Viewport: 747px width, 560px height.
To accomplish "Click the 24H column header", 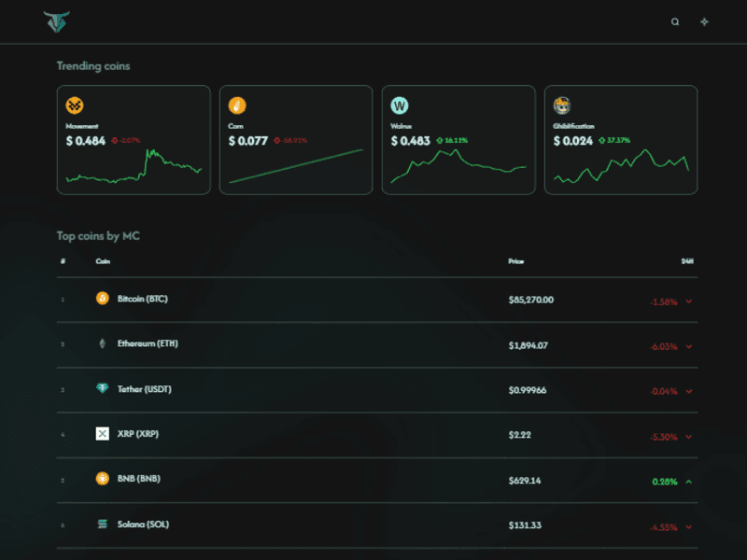I will (x=687, y=261).
